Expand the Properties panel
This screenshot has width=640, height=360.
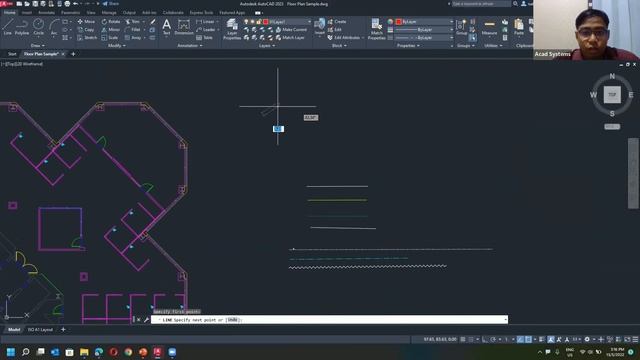(x=408, y=46)
